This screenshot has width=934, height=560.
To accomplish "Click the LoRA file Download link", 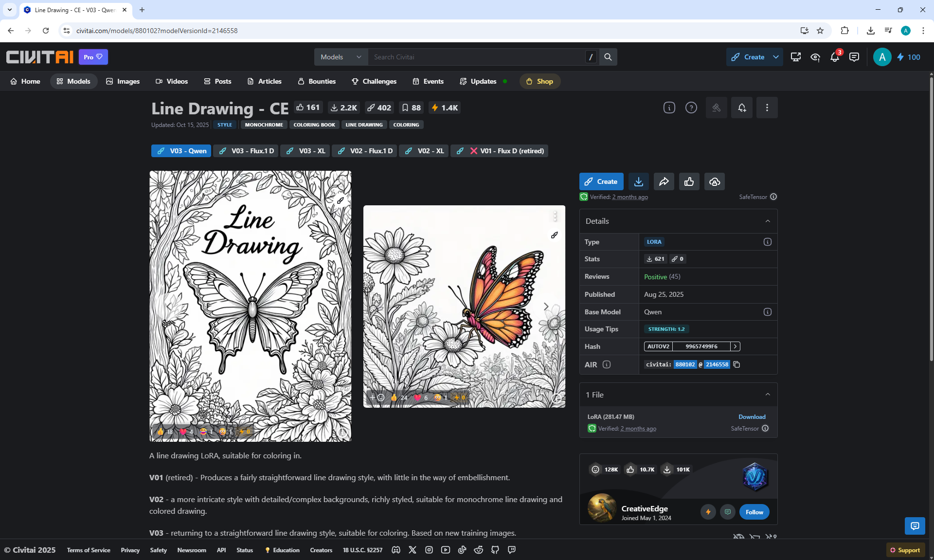I will click(752, 417).
